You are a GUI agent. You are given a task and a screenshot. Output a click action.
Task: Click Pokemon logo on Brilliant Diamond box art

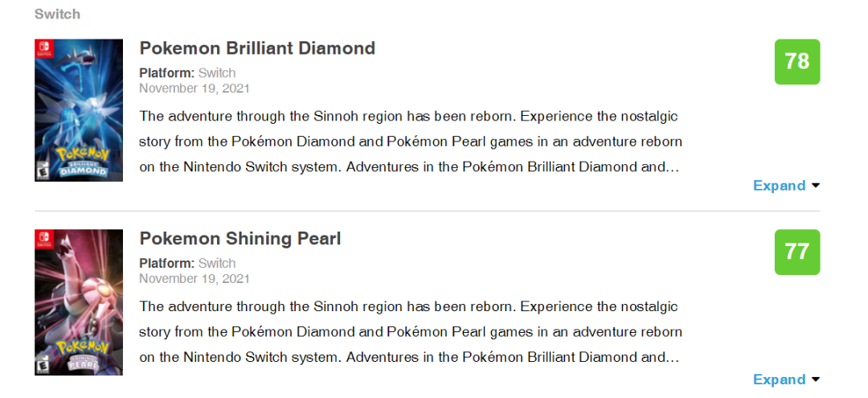click(81, 159)
